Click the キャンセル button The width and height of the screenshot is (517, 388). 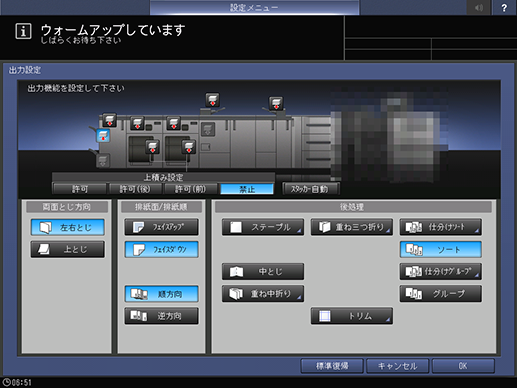click(397, 366)
